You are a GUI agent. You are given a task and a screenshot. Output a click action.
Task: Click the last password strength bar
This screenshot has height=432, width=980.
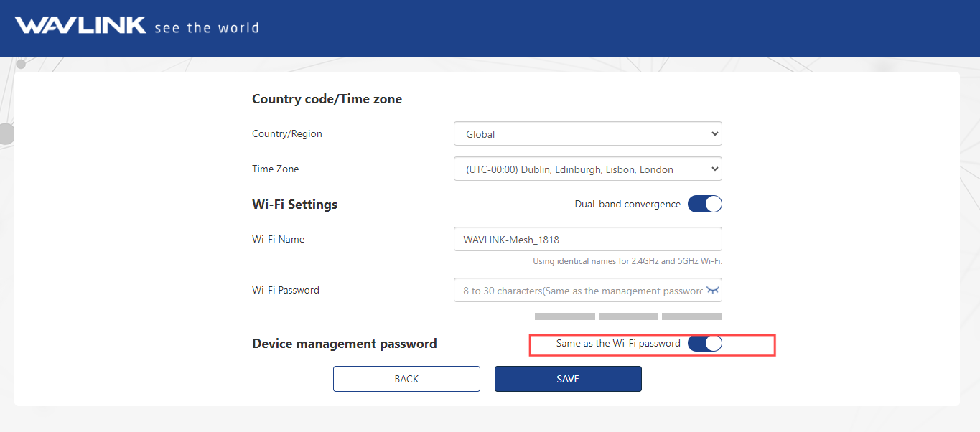pyautogui.click(x=691, y=316)
